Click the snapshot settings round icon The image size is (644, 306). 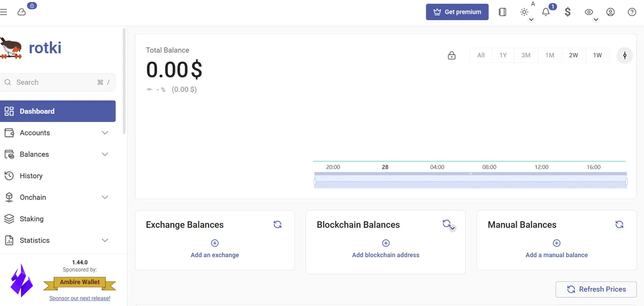point(625,55)
